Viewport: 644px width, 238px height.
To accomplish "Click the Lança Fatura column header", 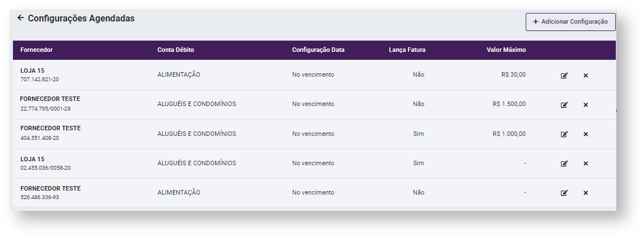I will pos(407,50).
